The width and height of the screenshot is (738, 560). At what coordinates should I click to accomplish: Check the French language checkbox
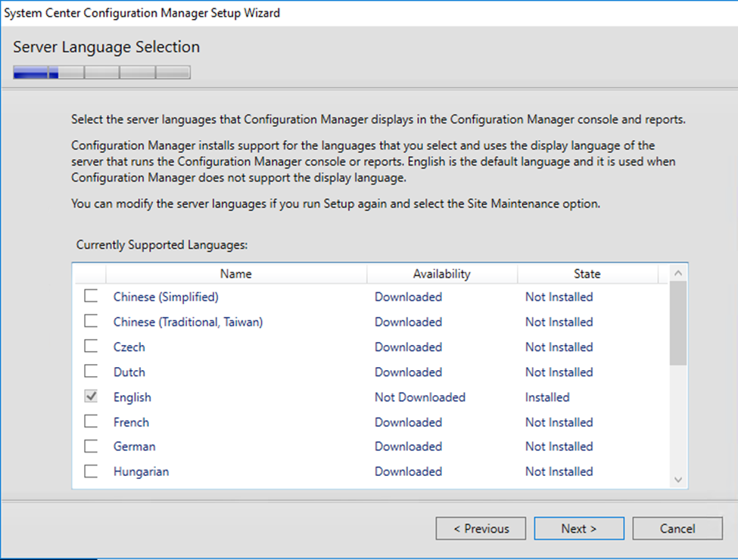pos(91,422)
